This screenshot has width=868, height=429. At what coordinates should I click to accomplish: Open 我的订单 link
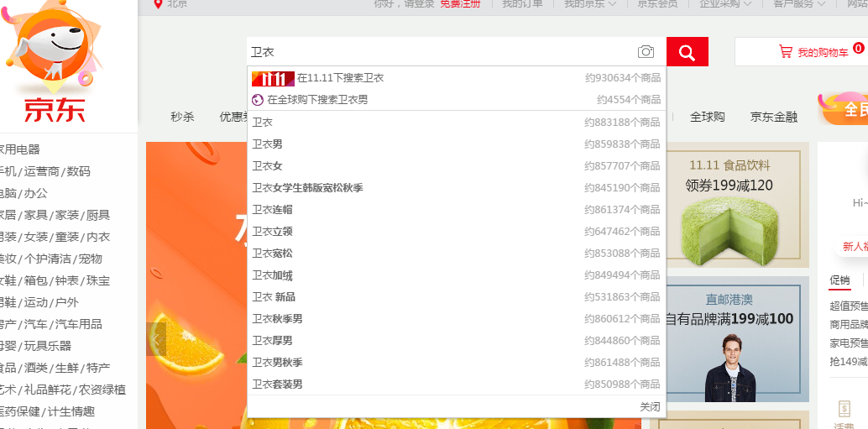(522, 4)
